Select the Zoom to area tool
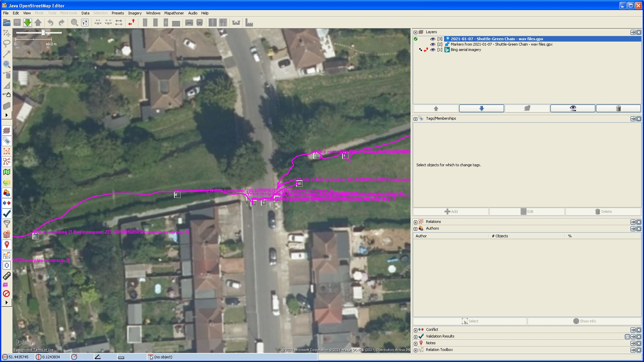The width and height of the screenshot is (644, 362). [7, 64]
